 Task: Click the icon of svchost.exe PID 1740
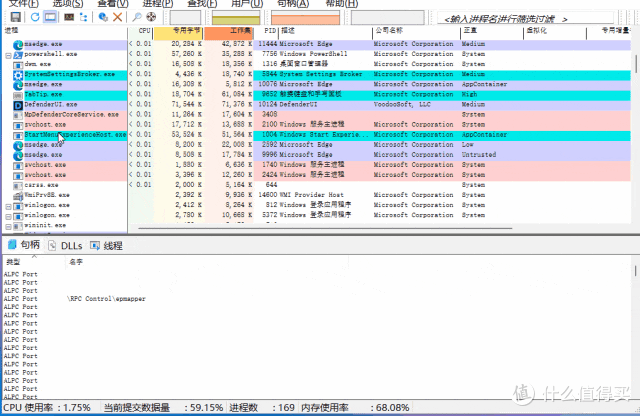pos(18,166)
